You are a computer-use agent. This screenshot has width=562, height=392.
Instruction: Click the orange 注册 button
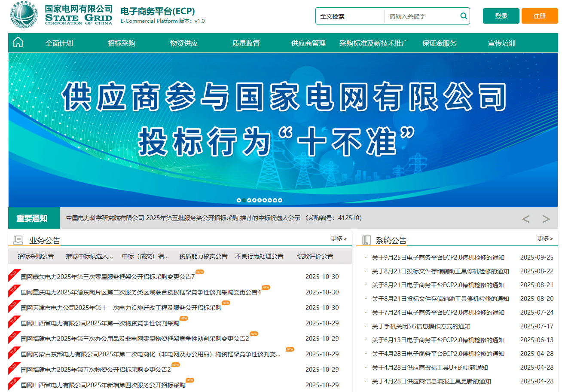pos(539,16)
